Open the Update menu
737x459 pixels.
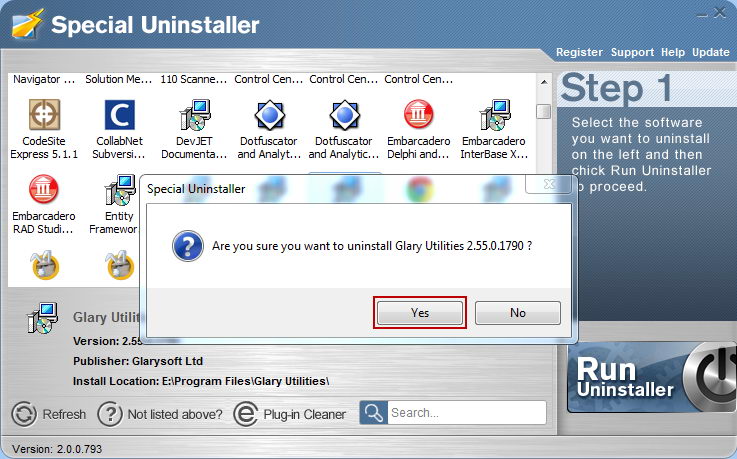coord(711,52)
